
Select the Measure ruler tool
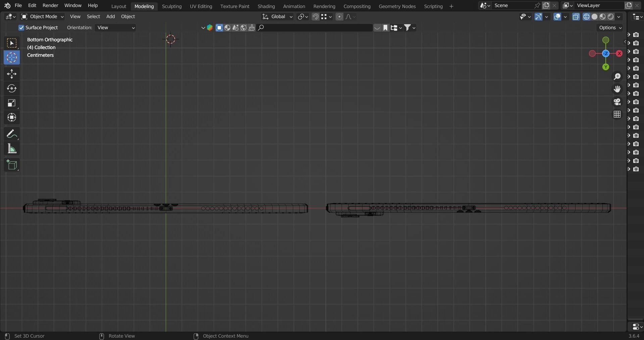pos(12,148)
